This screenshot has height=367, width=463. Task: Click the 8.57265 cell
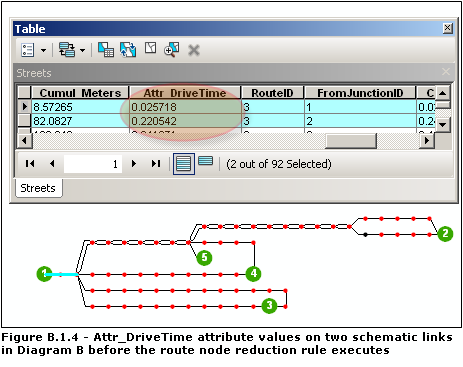click(80, 107)
